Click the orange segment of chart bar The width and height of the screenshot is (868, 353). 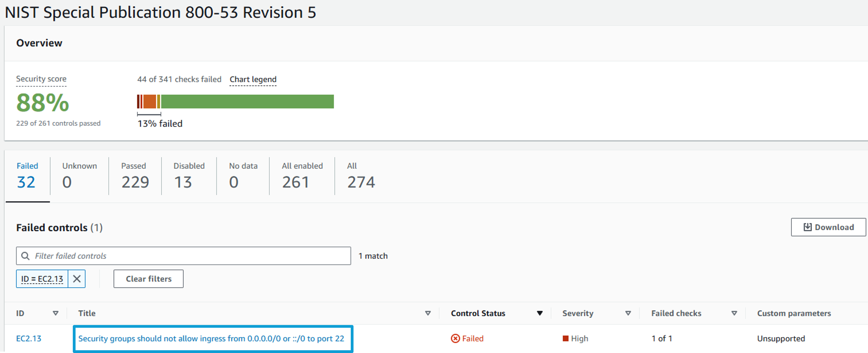150,101
